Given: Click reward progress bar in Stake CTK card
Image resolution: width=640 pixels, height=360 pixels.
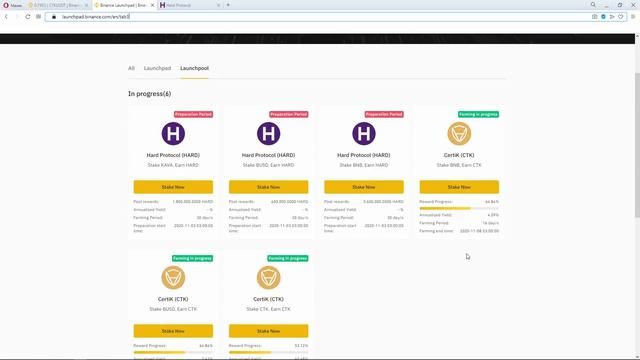Looking at the screenshot, I should (269, 352).
